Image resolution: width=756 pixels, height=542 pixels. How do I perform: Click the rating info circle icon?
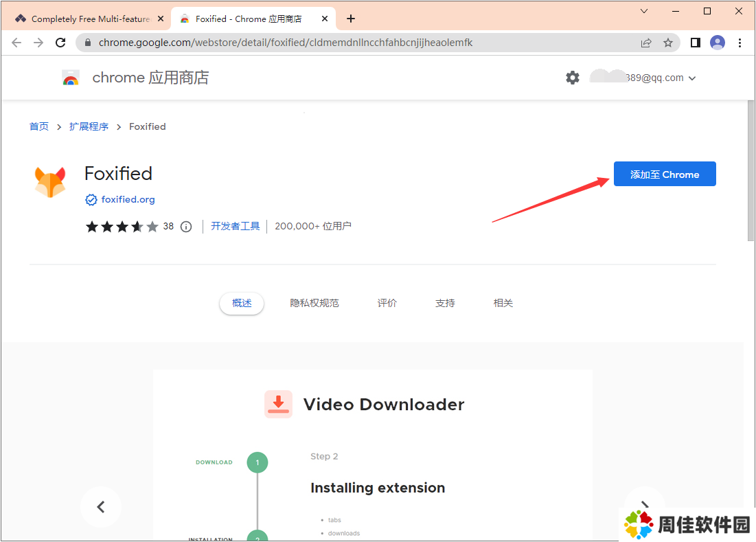click(186, 227)
